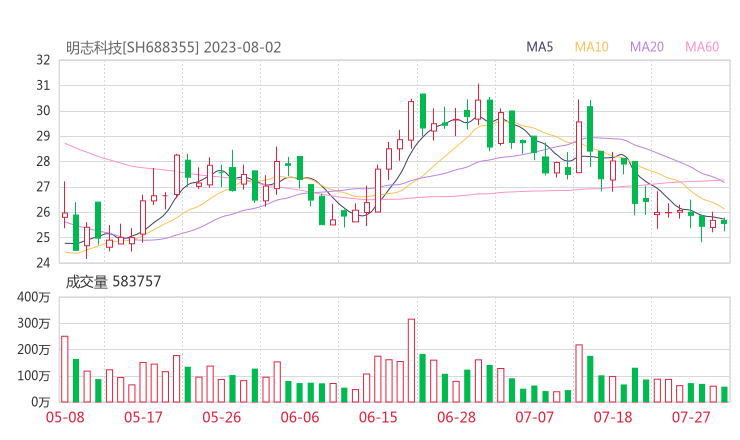The image size is (740, 440).
Task: Click the 07-07 date axis label
Action: click(x=534, y=417)
